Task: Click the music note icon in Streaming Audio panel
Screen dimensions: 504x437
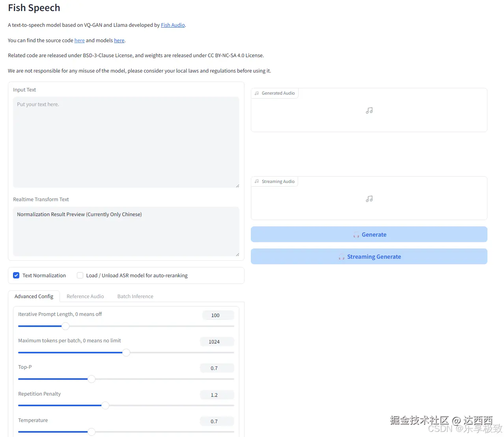Action: [x=369, y=199]
